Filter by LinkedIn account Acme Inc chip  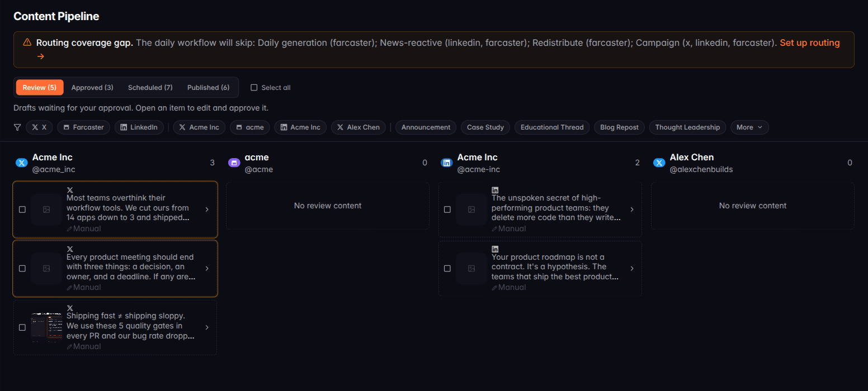pyautogui.click(x=301, y=127)
